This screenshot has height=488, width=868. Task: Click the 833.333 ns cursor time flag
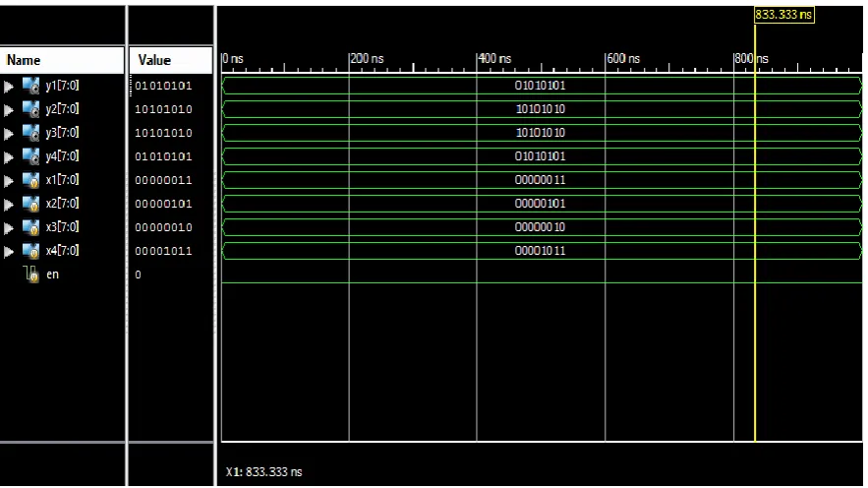coord(783,15)
